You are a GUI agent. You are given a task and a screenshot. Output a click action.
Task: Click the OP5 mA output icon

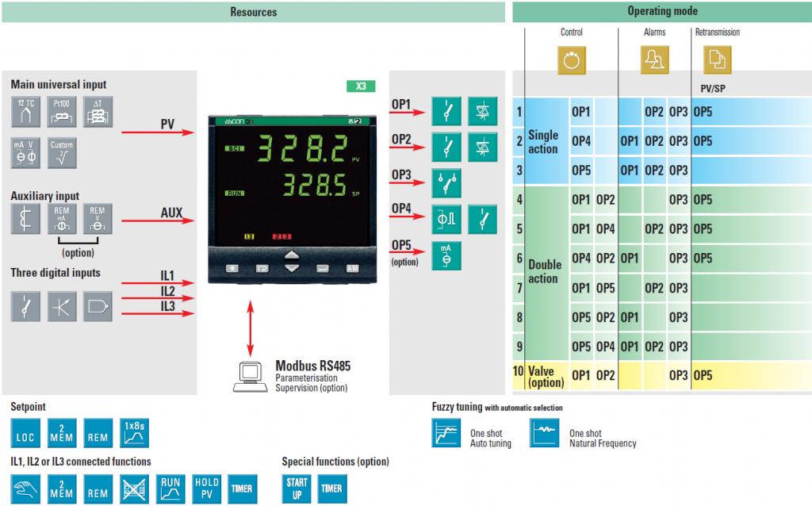(446, 256)
